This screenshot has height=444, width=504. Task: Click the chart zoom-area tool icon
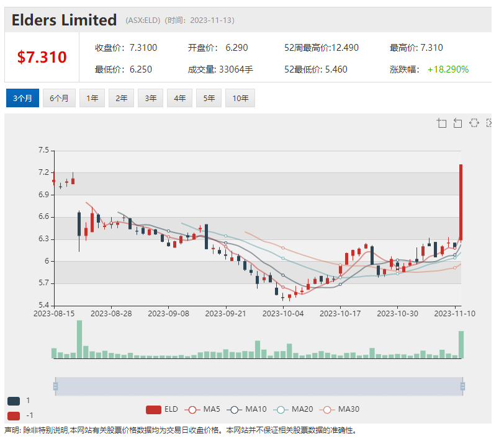(x=442, y=123)
